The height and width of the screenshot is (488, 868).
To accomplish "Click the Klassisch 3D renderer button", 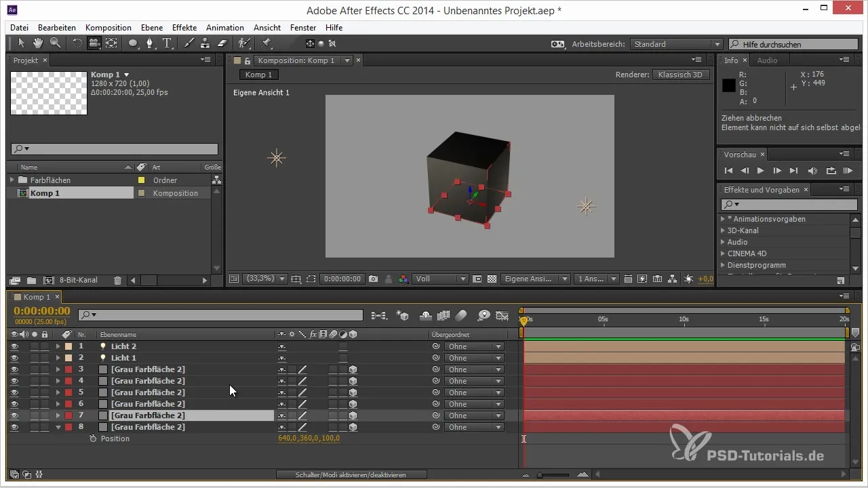I will (682, 75).
